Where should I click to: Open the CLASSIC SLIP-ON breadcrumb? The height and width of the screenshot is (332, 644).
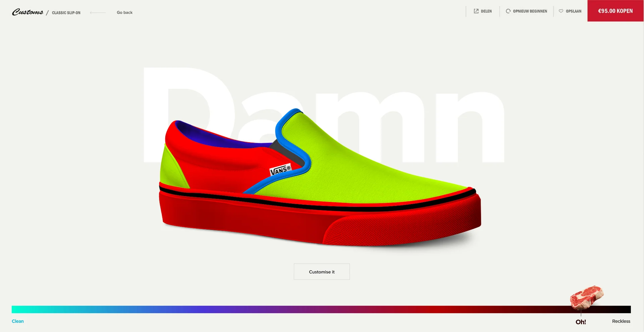[x=66, y=13]
